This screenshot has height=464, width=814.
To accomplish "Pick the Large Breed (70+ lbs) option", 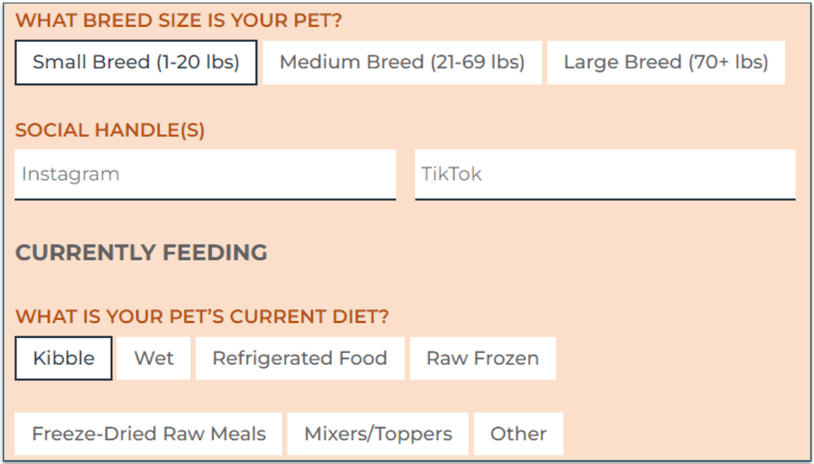I will [x=666, y=62].
